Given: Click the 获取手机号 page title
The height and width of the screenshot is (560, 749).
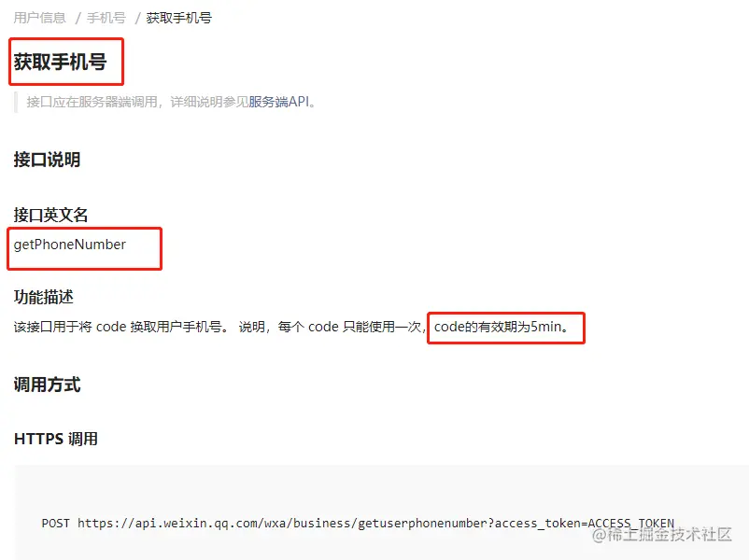Looking at the screenshot, I should (x=60, y=62).
